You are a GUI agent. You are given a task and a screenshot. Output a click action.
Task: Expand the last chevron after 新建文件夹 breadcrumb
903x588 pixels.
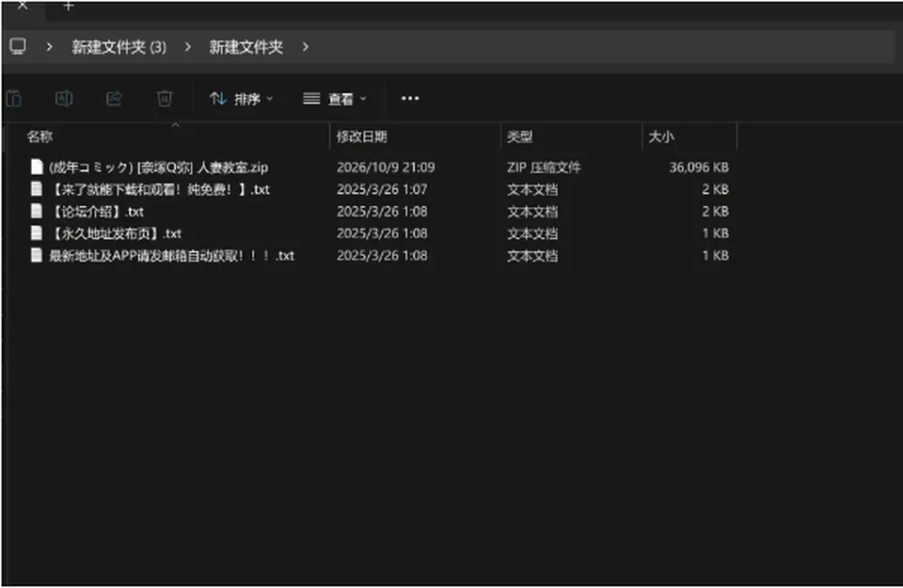[305, 47]
